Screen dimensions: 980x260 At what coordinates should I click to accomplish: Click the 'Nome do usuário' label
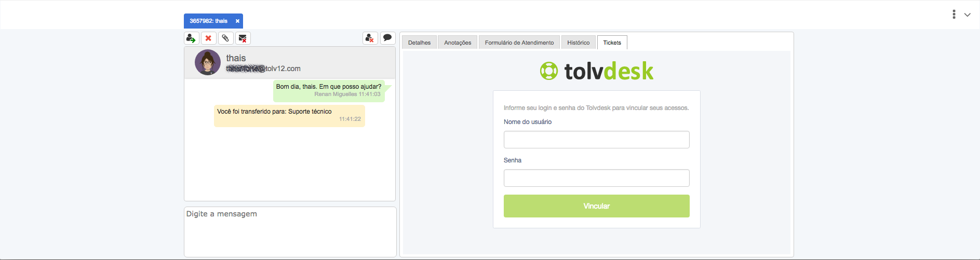click(x=528, y=122)
